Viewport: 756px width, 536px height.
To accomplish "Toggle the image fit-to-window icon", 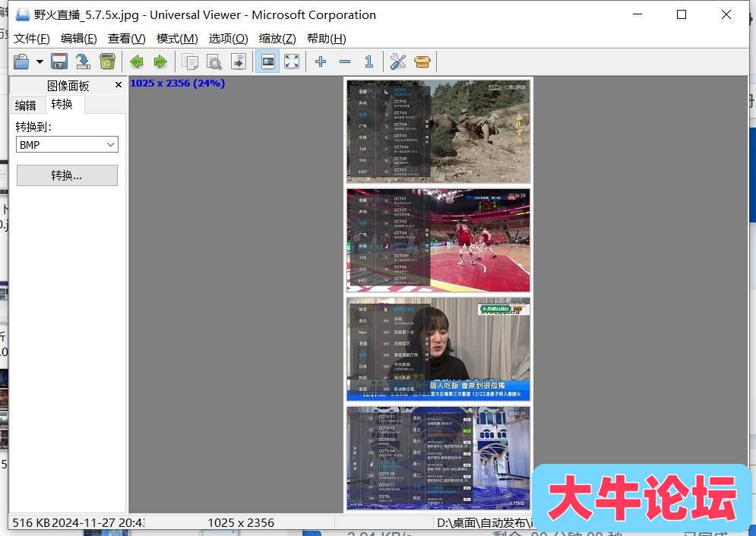I will (267, 61).
